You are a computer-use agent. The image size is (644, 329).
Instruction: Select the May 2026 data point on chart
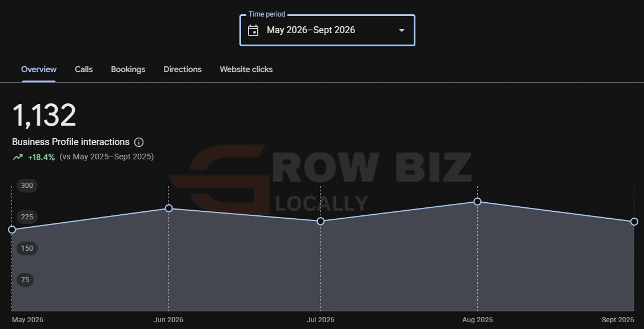pos(12,230)
